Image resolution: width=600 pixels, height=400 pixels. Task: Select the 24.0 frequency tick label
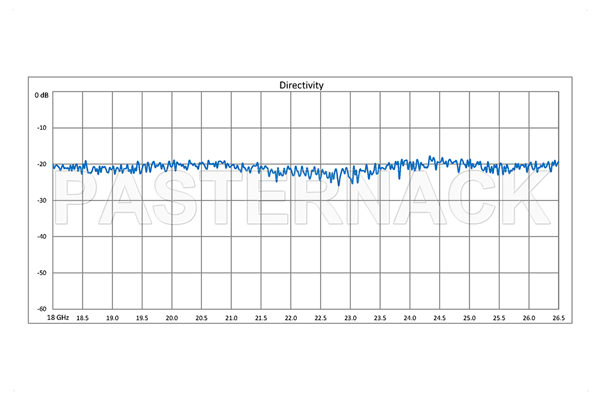click(x=410, y=317)
